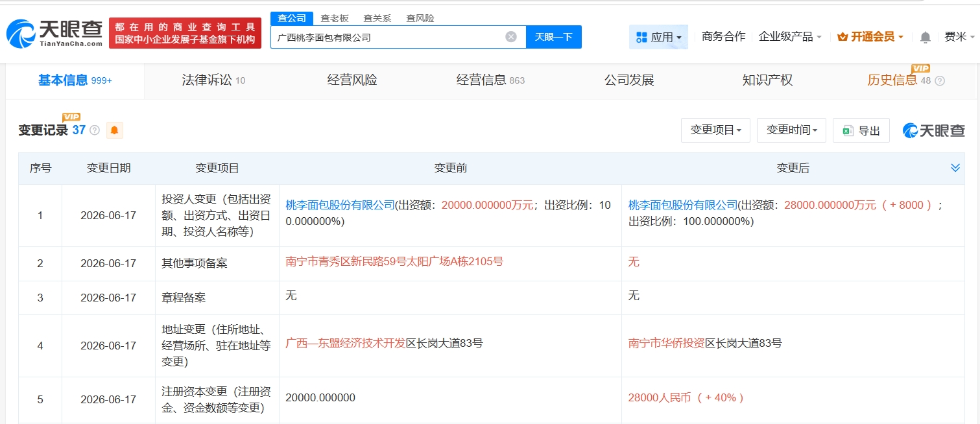Click the 天眼一下 search button
Screen dimensions: 980x424
pos(554,37)
